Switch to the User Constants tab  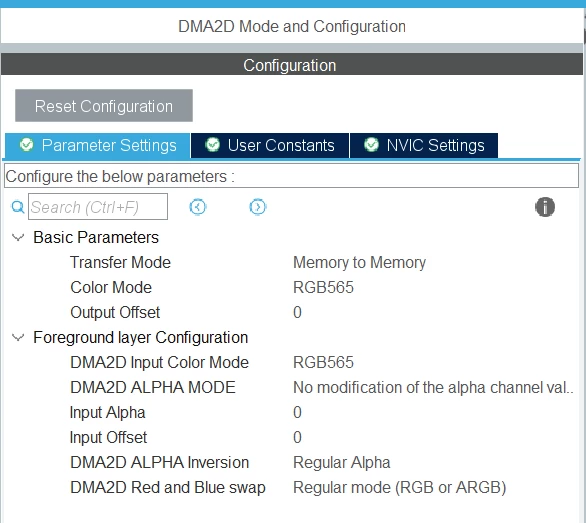pyautogui.click(x=270, y=145)
